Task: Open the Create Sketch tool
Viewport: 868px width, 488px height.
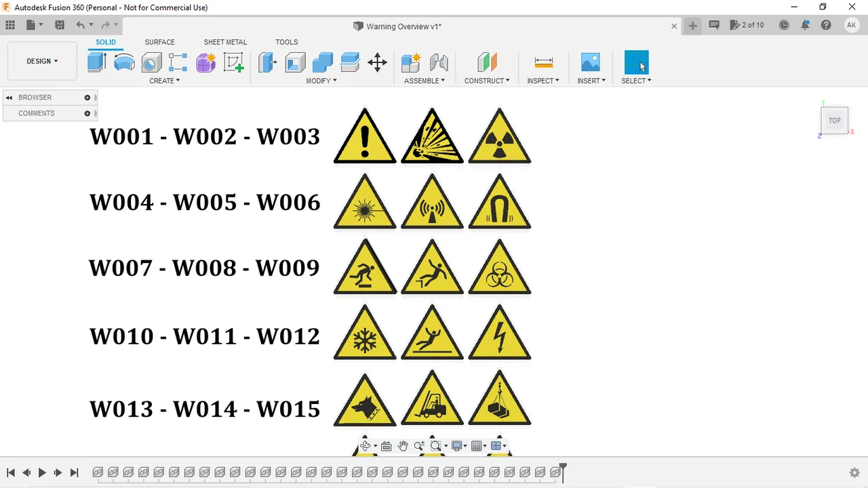Action: 233,62
